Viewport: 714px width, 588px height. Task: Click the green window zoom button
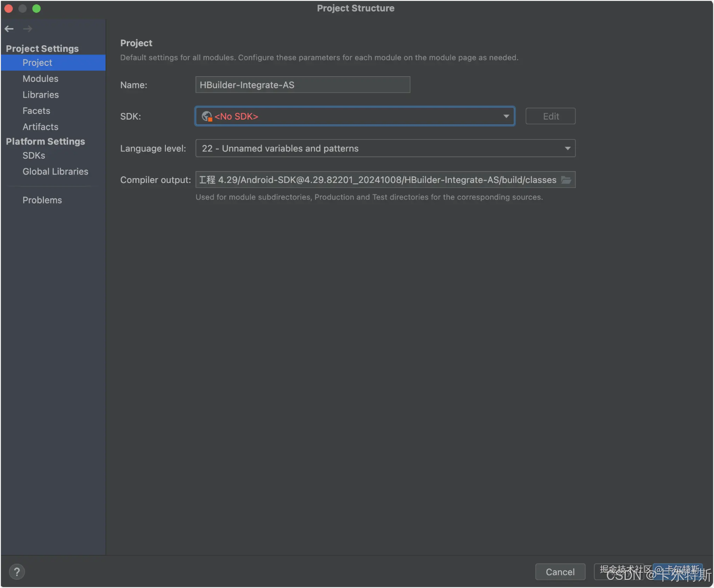pos(36,9)
